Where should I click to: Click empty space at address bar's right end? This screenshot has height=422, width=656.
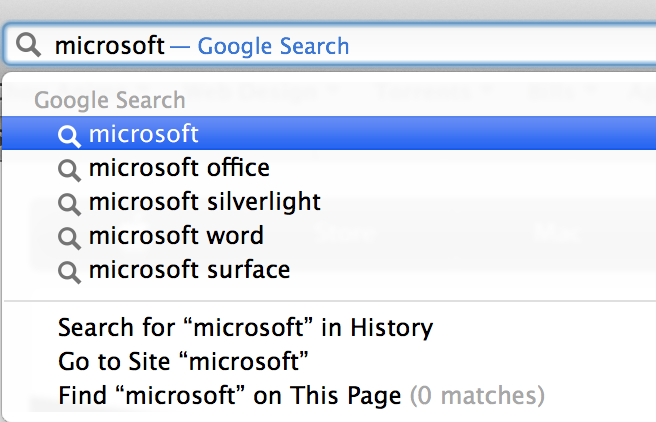point(550,45)
